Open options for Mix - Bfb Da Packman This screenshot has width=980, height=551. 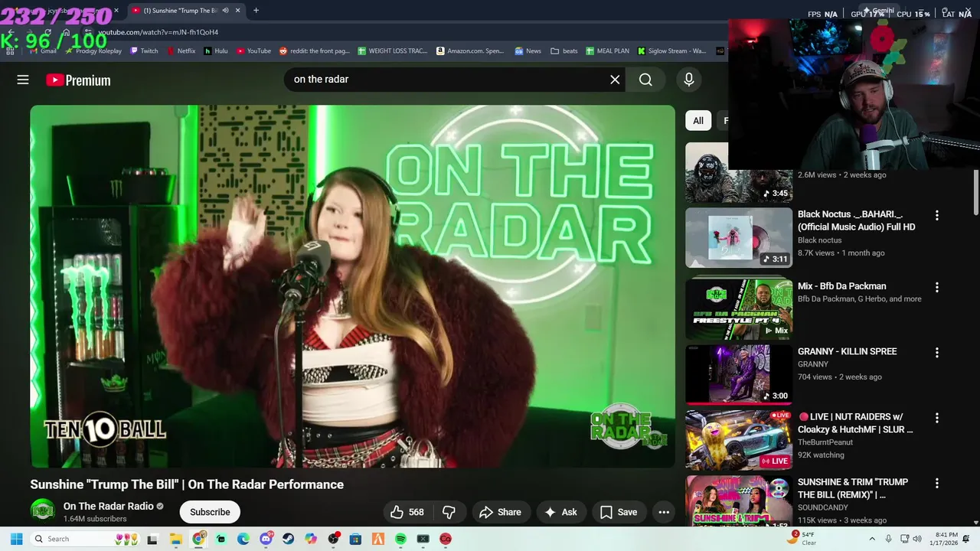[936, 288]
